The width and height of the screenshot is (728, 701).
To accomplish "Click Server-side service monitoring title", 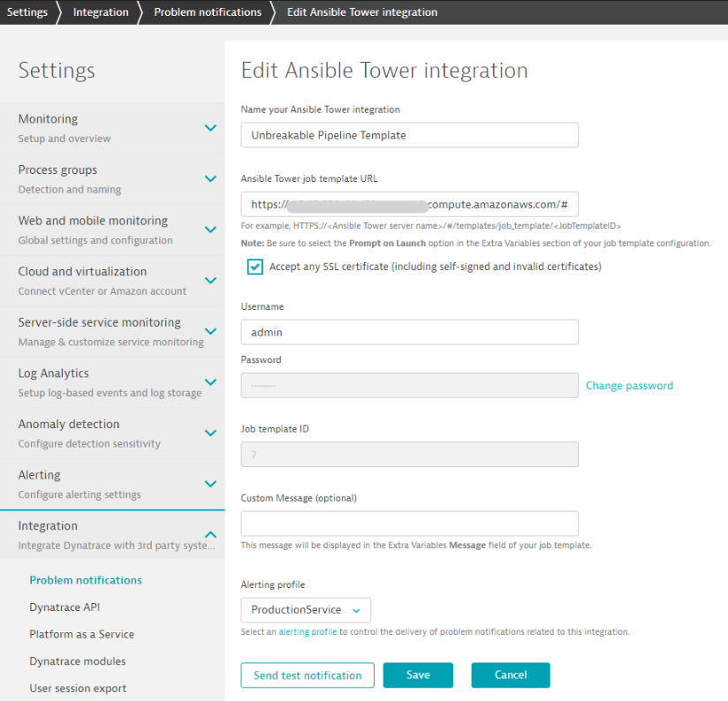I will click(x=99, y=322).
